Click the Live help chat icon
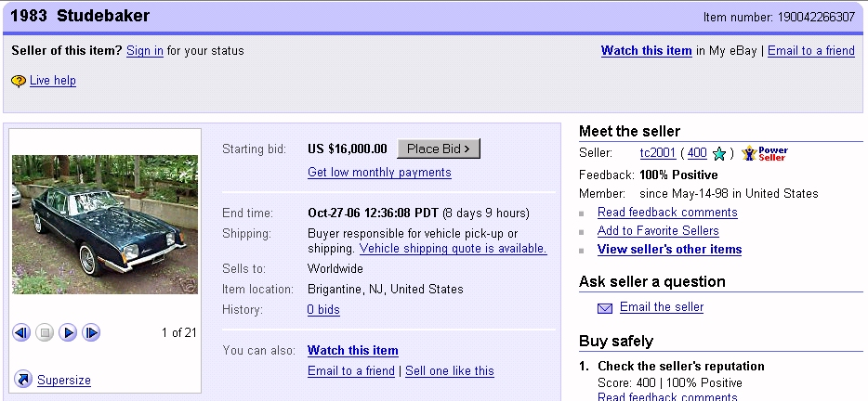Screen dimensions: 868x401 click(19, 81)
